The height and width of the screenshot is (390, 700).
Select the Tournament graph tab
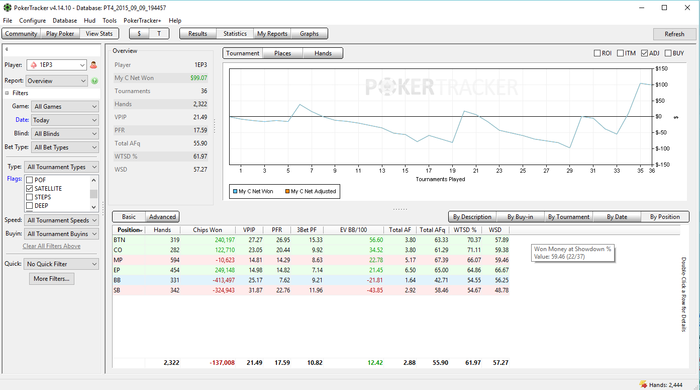click(242, 53)
